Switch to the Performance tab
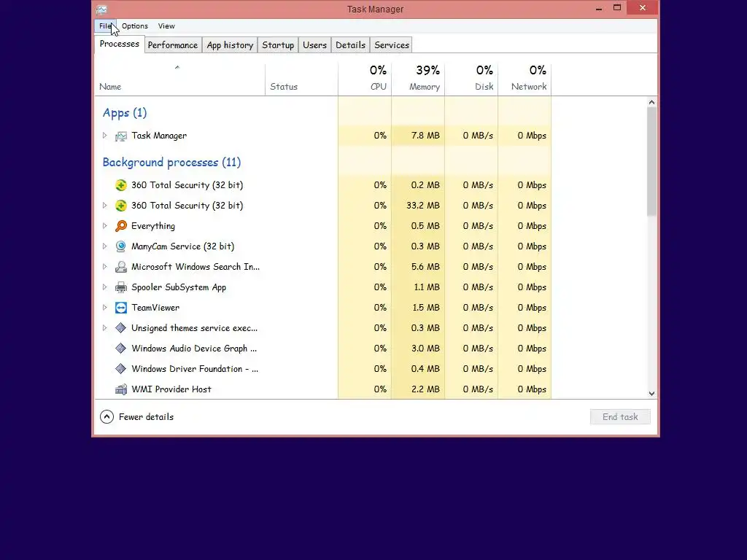The height and width of the screenshot is (560, 747). (172, 45)
